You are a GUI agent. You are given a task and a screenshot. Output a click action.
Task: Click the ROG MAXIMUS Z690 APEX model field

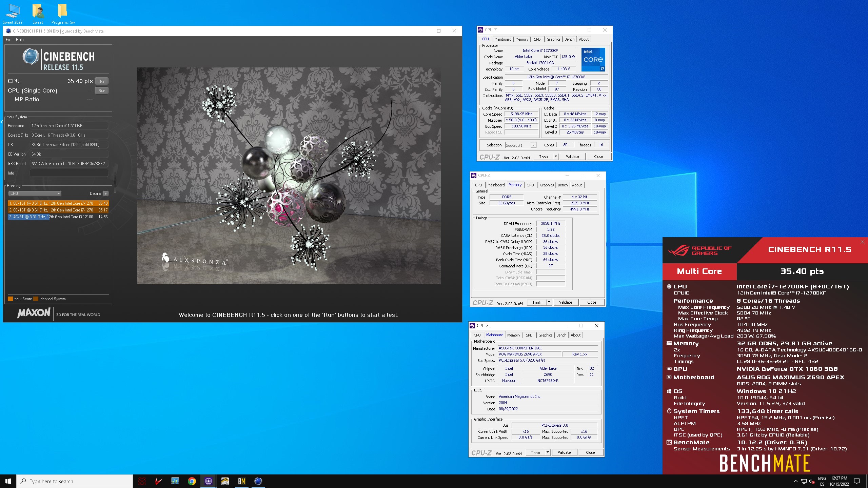[x=530, y=354]
